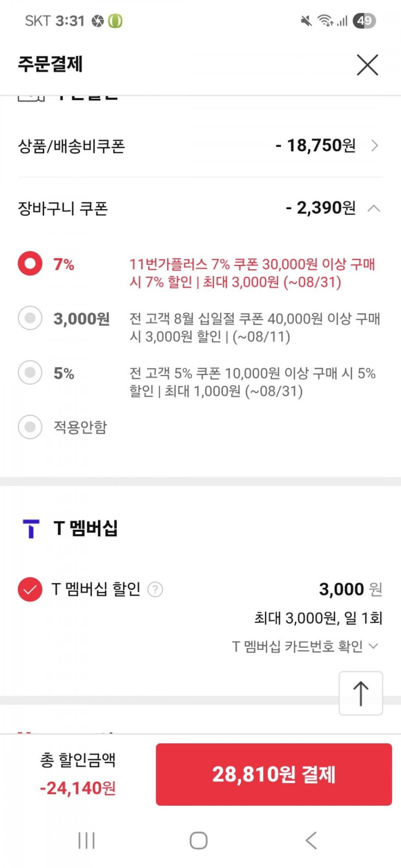This screenshot has width=401, height=868.
Task: Choose 적용안함 to apply no coupon
Action: pyautogui.click(x=30, y=427)
